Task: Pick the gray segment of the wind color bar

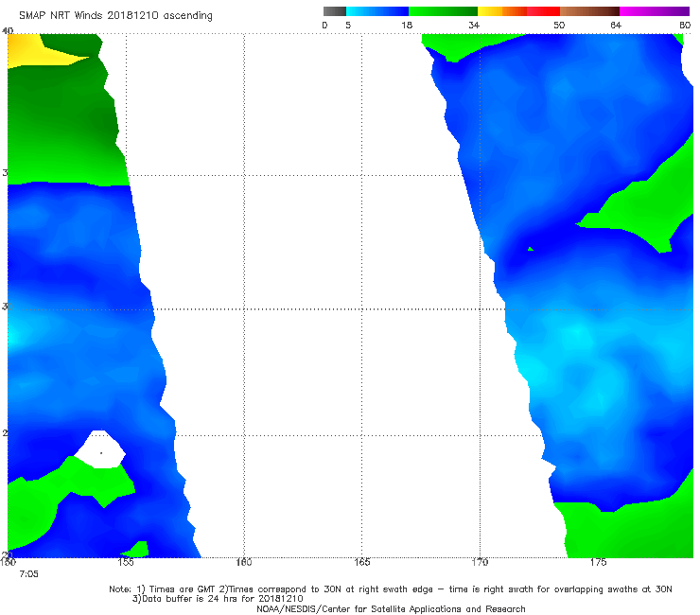Action: (335, 11)
